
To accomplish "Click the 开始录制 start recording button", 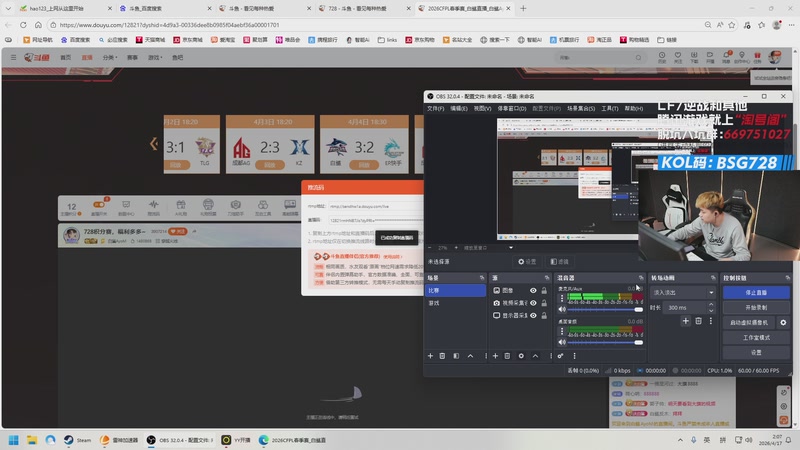I will 756,308.
